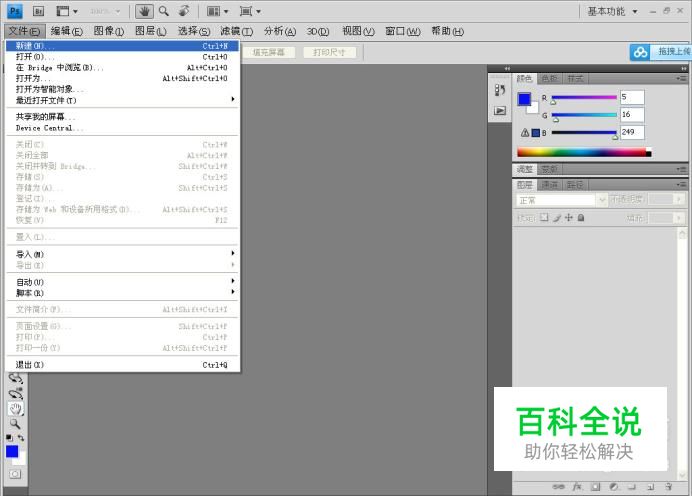Open the History panel icon

pos(500,90)
